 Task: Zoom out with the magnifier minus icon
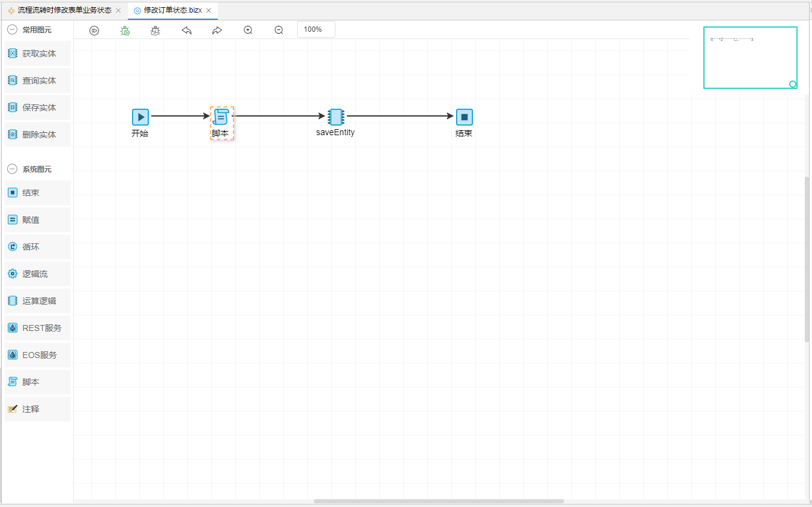point(278,31)
